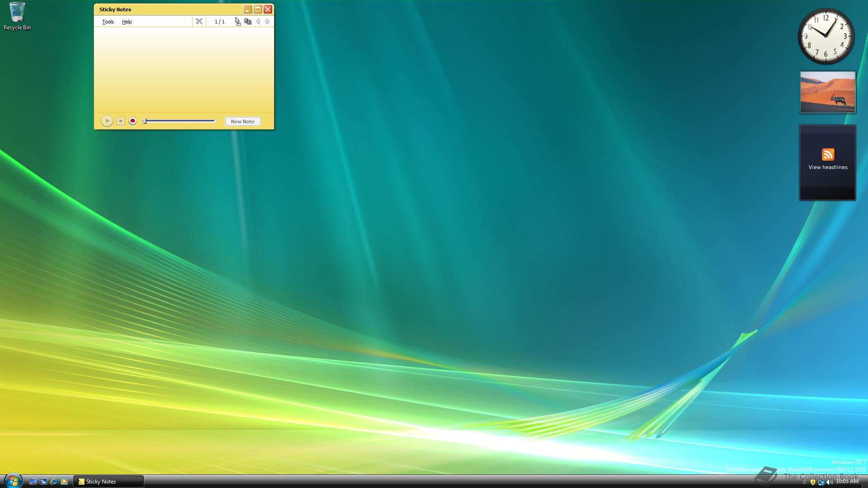The width and height of the screenshot is (868, 488).
Task: Open the Windows Start orb
Action: click(13, 480)
